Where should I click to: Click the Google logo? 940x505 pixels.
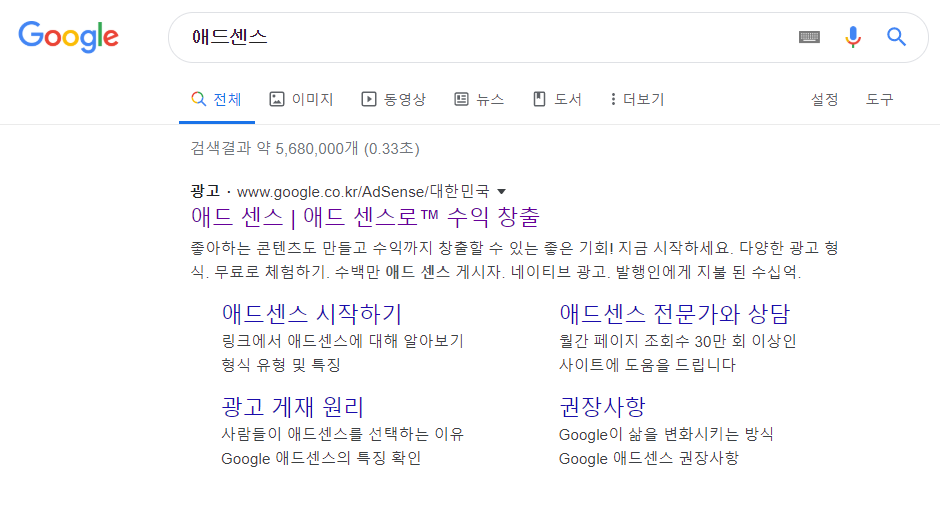(x=68, y=37)
